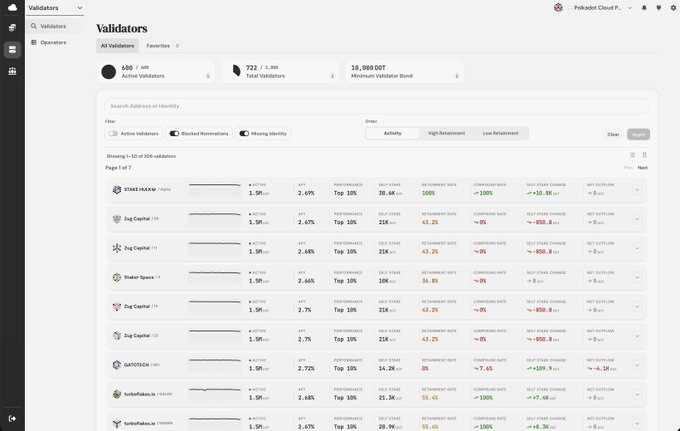
Task: Click the Prev page link
Action: coord(628,167)
